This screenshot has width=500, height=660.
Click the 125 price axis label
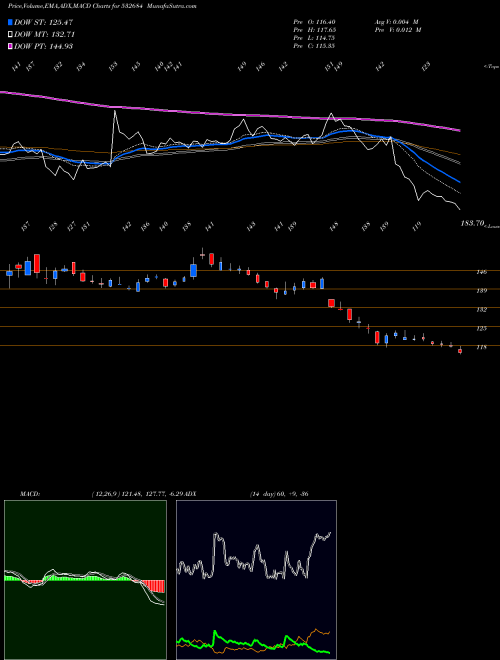pyautogui.click(x=481, y=328)
